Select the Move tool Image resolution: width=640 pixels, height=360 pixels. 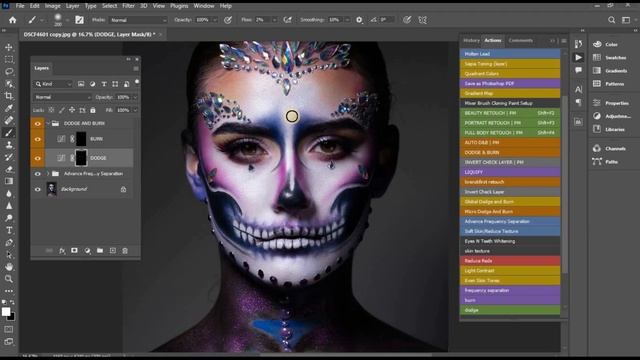coord(9,47)
